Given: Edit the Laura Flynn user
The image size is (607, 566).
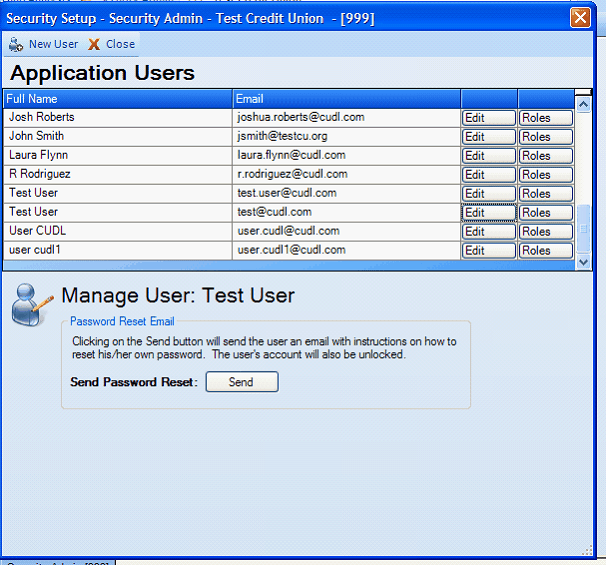Looking at the screenshot, I should click(x=489, y=156).
